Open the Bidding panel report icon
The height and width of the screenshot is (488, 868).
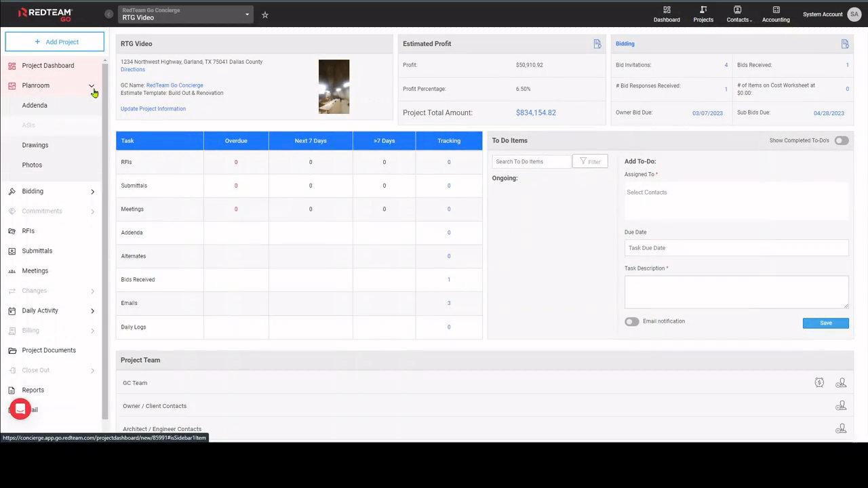(x=845, y=44)
